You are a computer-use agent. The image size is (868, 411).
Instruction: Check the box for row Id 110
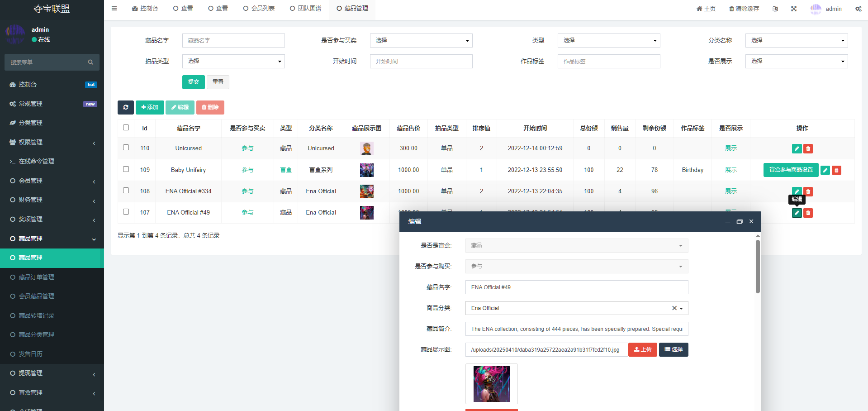[126, 148]
